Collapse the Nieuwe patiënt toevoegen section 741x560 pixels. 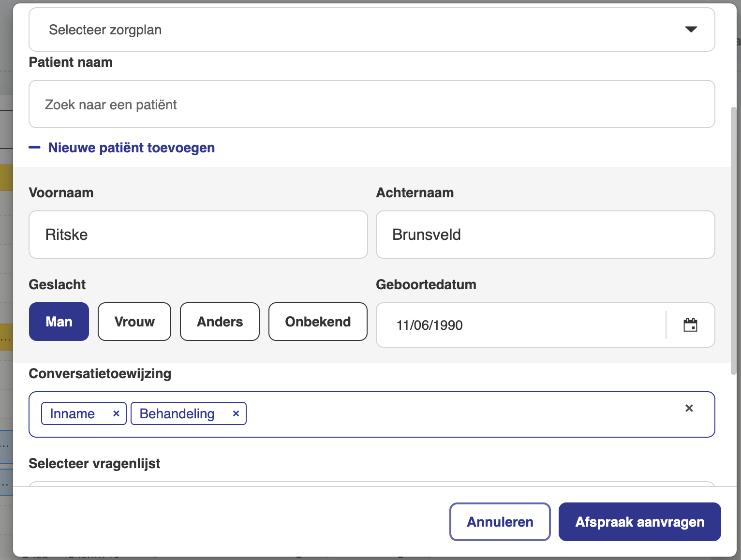[x=122, y=148]
